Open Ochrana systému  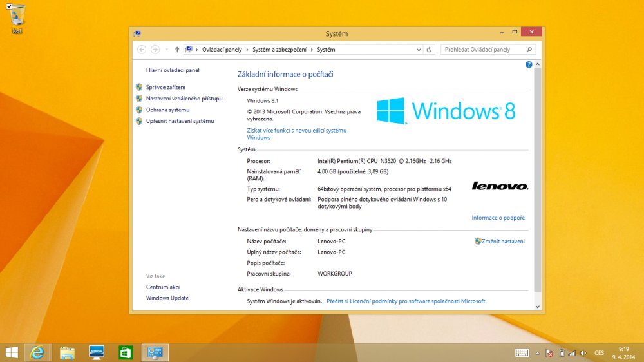click(x=167, y=110)
